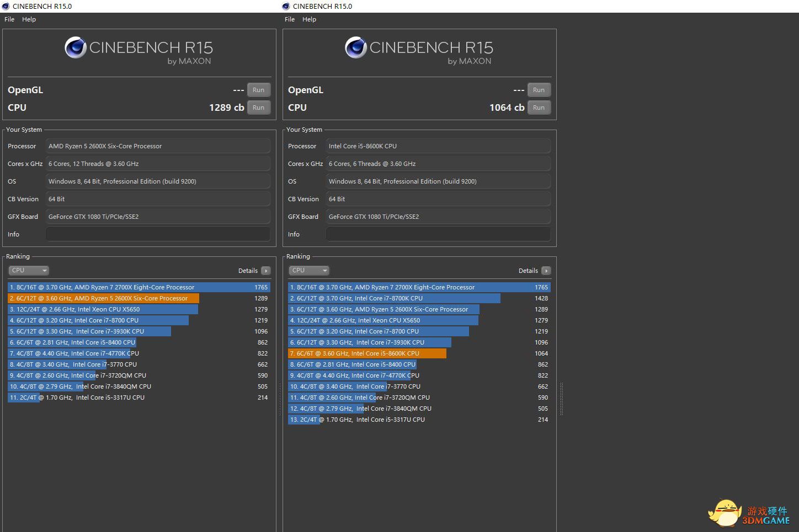
Task: Click Cinebench app icon in left title bar
Action: [x=6, y=6]
